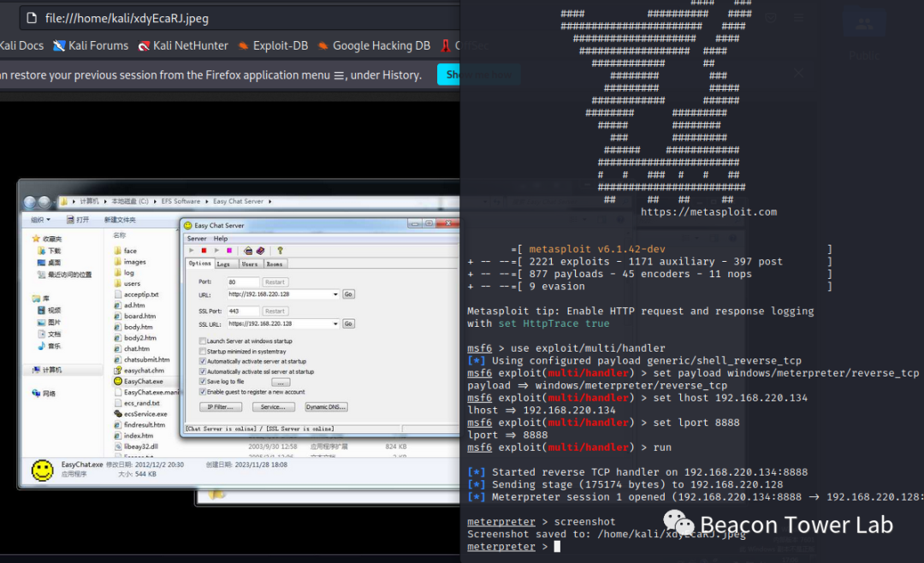Open the log folder in Explorer

point(124,272)
